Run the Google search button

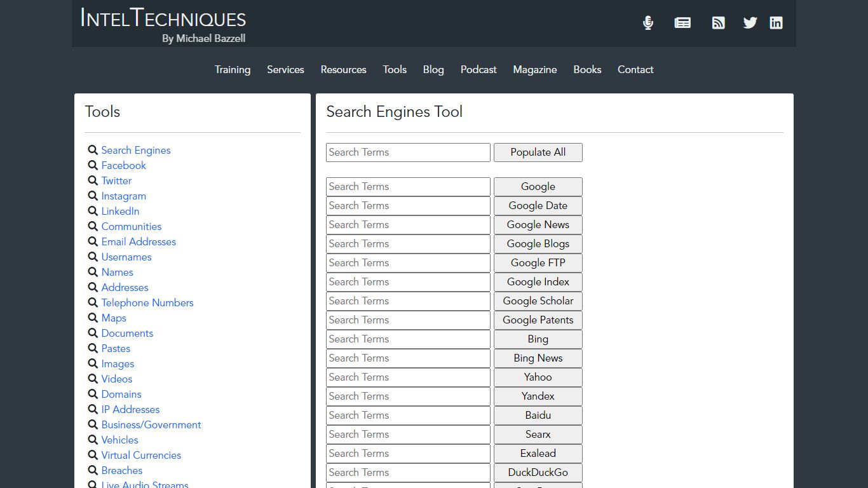(x=538, y=187)
